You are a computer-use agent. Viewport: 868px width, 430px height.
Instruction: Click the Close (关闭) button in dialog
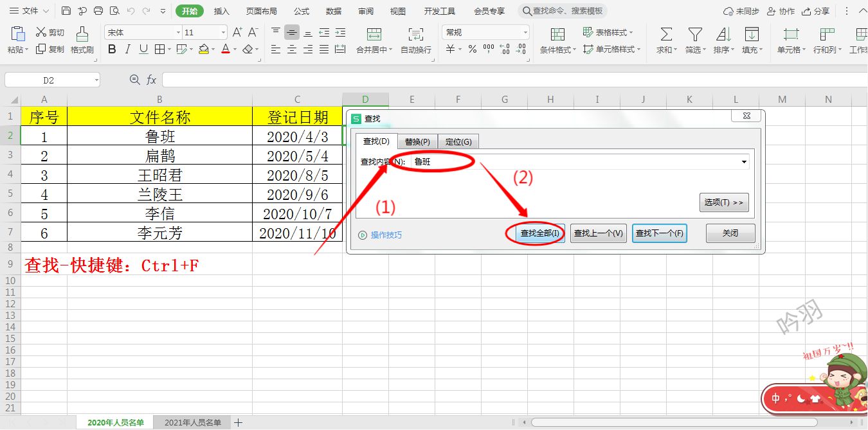coord(730,233)
